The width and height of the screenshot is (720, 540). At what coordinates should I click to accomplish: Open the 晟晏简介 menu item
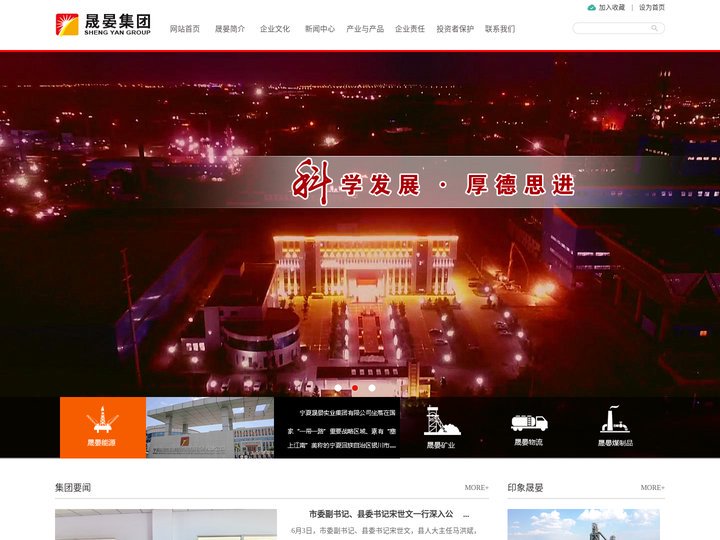click(230, 29)
